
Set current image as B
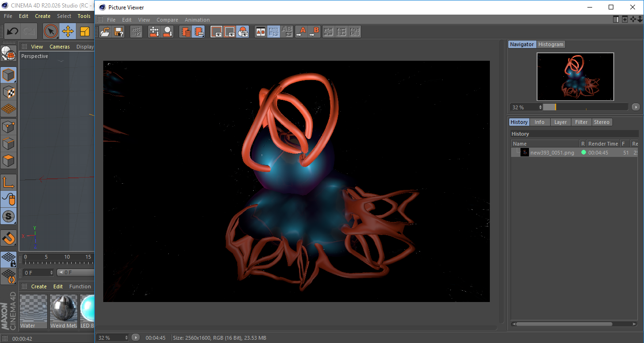pos(314,32)
